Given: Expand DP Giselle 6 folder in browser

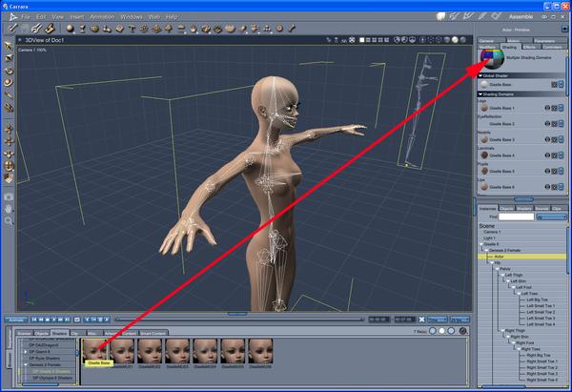Looking at the screenshot, I should 26,352.
